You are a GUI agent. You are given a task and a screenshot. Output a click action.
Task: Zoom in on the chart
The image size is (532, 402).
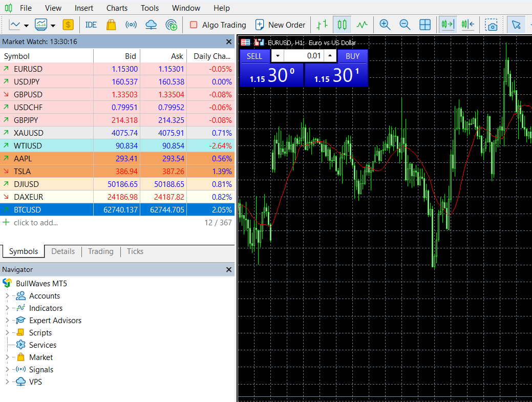click(x=385, y=25)
